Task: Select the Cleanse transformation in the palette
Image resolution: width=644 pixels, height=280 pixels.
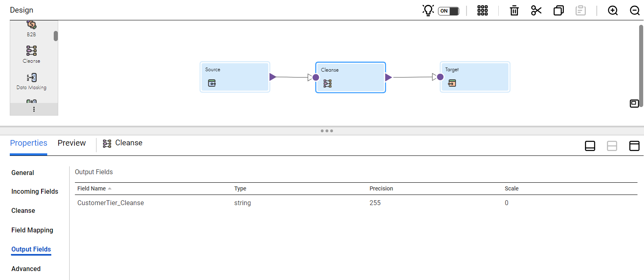Action: click(31, 55)
